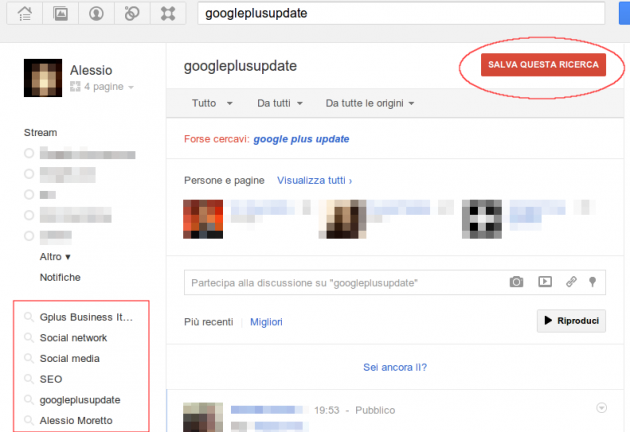Open the Circles icon in top bar

[x=132, y=13]
